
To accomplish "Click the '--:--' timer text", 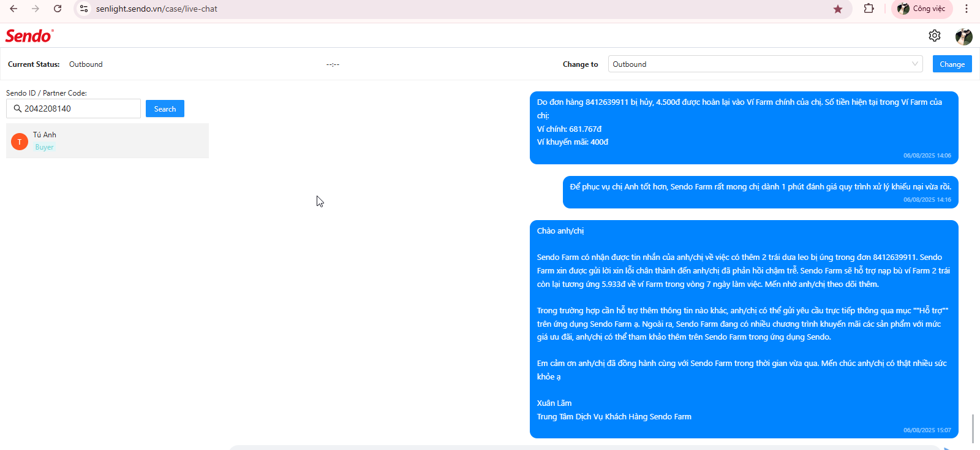I will pos(333,64).
